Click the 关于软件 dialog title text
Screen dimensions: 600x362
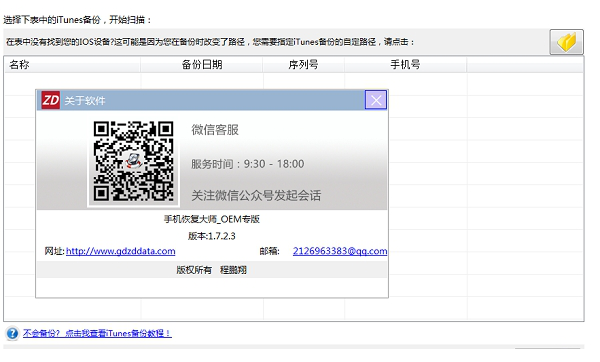coord(85,101)
